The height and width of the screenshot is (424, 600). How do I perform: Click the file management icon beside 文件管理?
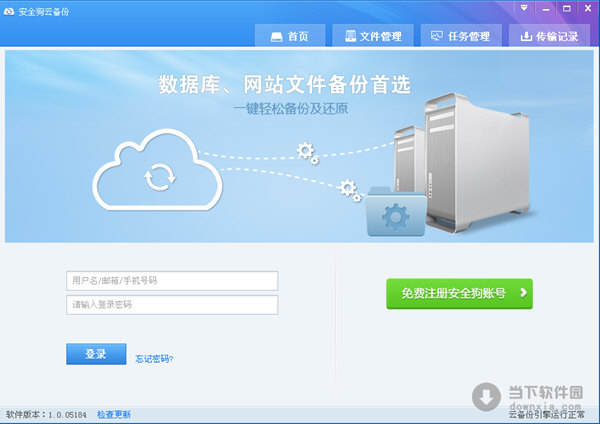coord(350,36)
